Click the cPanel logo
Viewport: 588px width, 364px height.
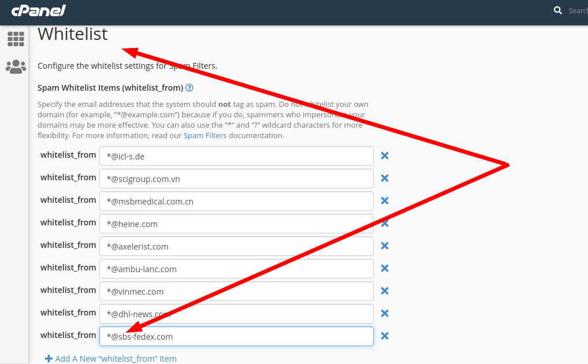click(39, 10)
